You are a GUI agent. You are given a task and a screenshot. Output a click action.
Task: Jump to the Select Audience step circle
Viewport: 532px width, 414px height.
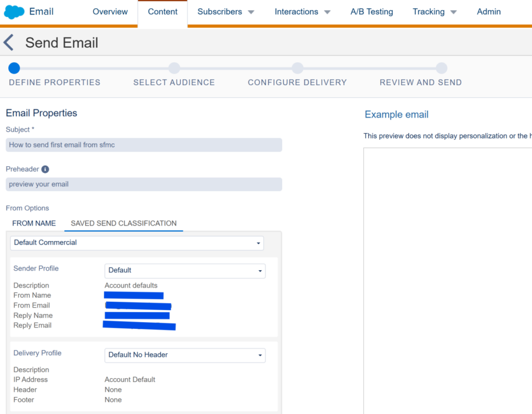(174, 68)
